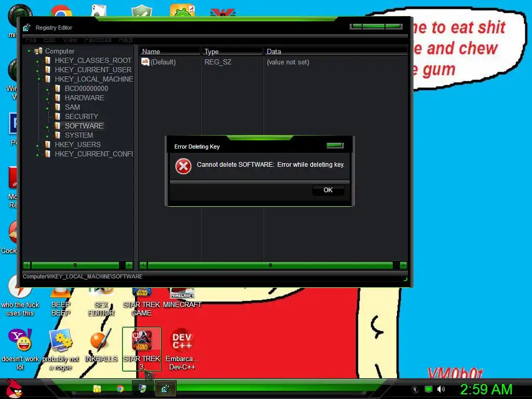Viewport: 532px width, 399px height.
Task: Click the volume speaker tray icon
Action: point(441,390)
